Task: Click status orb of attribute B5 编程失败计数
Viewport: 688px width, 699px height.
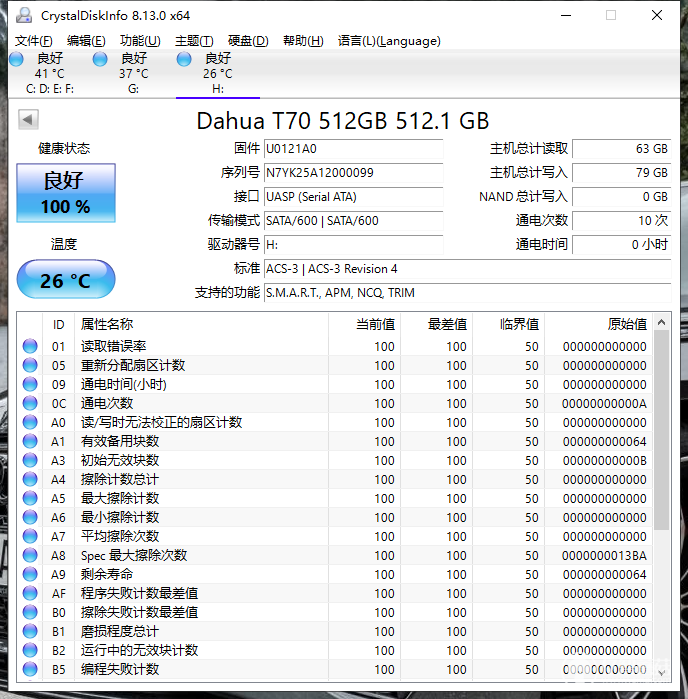Action: [x=30, y=669]
